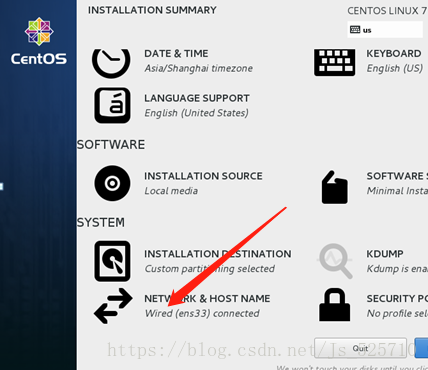Image resolution: width=428 pixels, height=370 pixels.
Task: Select the NETWORK & HOST NAME heading
Action: coord(207,298)
